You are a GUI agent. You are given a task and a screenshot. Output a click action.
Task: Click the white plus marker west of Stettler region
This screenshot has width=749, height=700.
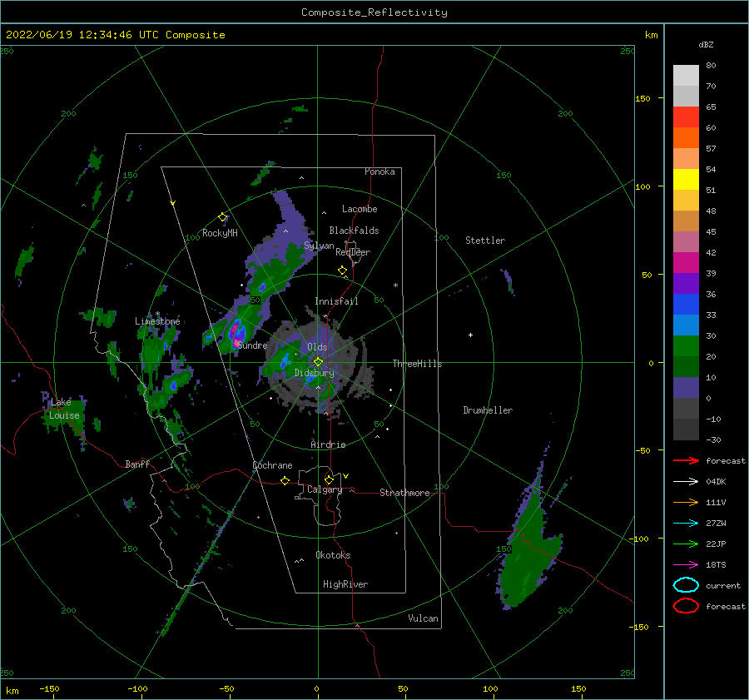coord(470,335)
